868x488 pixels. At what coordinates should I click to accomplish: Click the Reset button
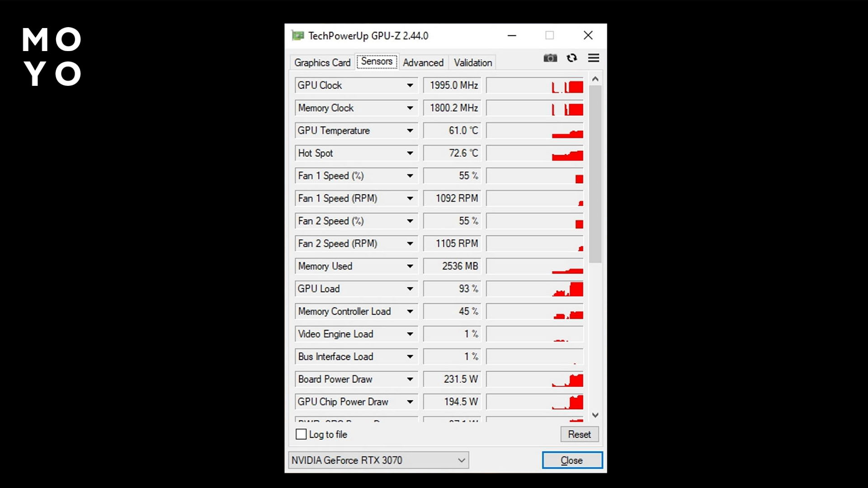click(580, 434)
